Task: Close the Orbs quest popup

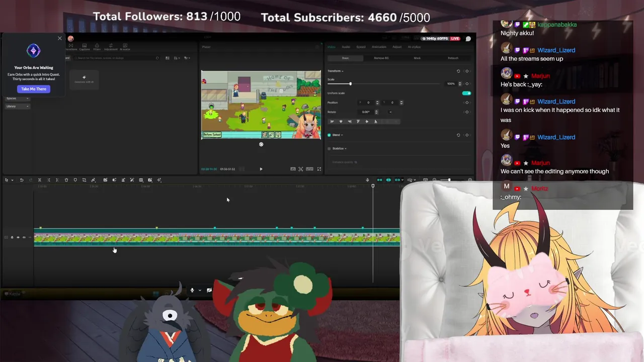Action: point(60,38)
